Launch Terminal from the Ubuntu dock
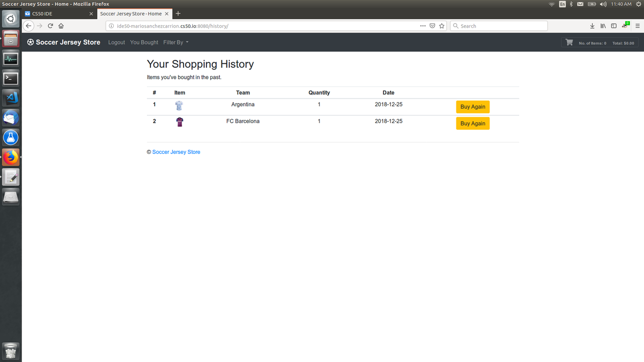The width and height of the screenshot is (644, 362). (x=11, y=78)
